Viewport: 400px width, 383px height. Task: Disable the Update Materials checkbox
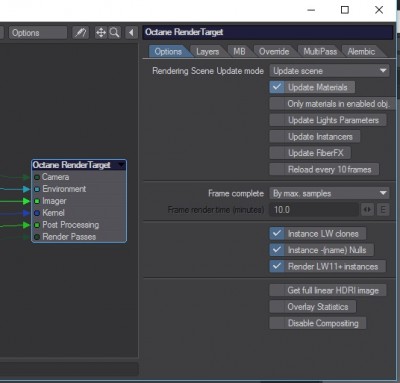coord(277,87)
